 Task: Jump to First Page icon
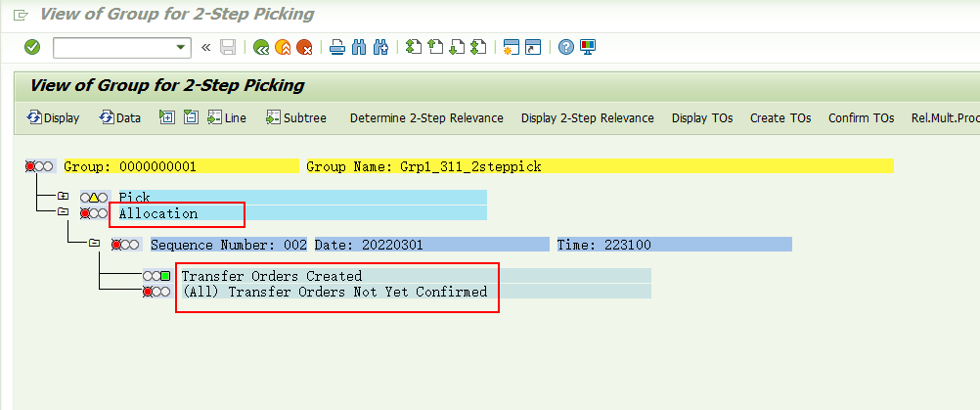pos(414,47)
